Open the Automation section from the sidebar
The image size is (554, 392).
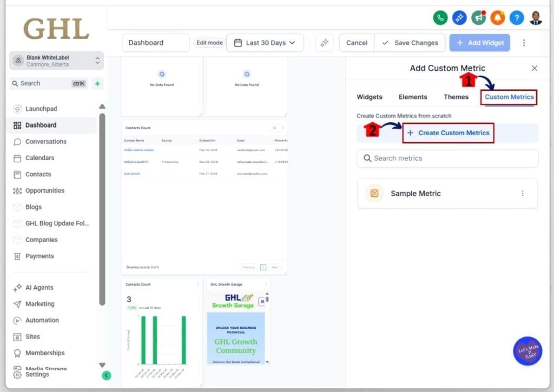(41, 320)
